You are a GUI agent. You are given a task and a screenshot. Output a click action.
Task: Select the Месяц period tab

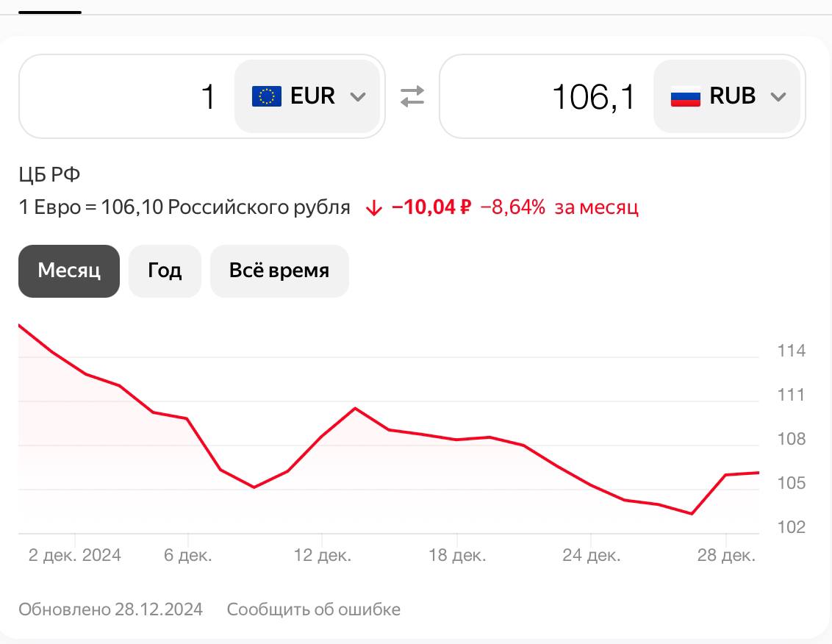click(x=69, y=271)
